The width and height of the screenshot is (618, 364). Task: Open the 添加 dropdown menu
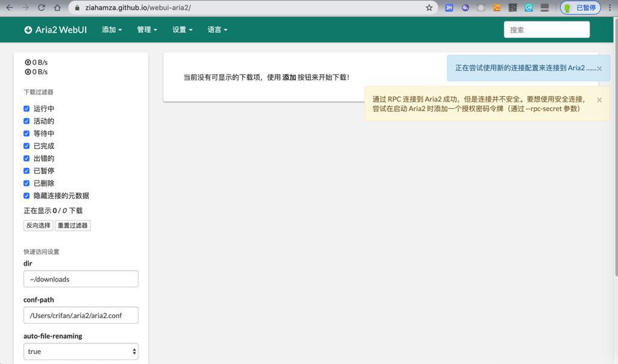pos(112,30)
